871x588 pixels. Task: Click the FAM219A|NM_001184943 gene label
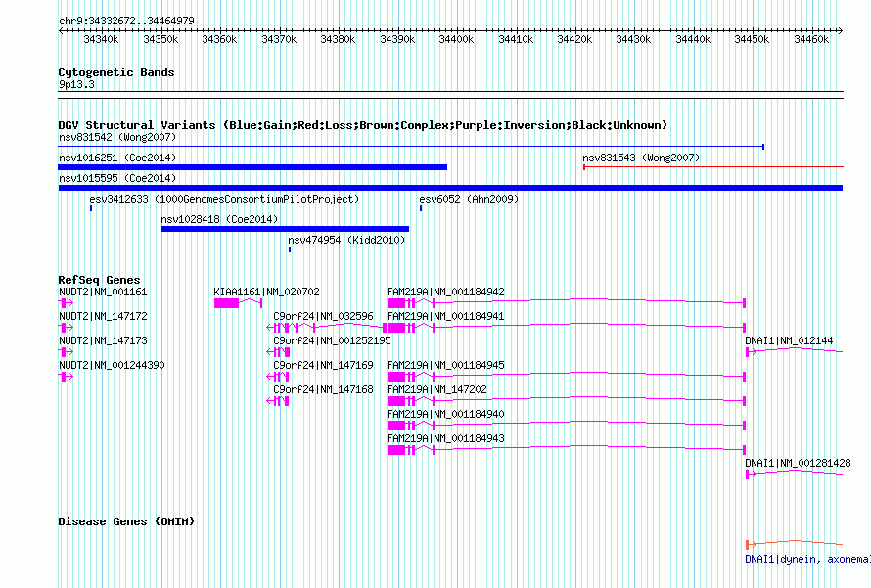pos(445,438)
